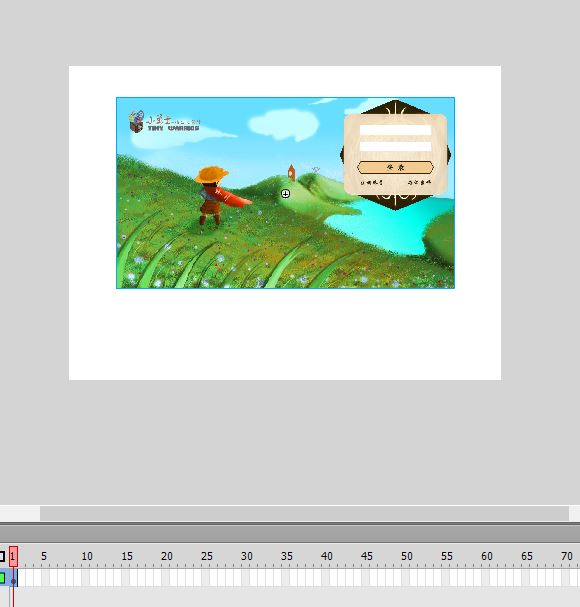This screenshot has height=607, width=580.
Task: Select the registration point crosshair on the image
Action: (285, 194)
